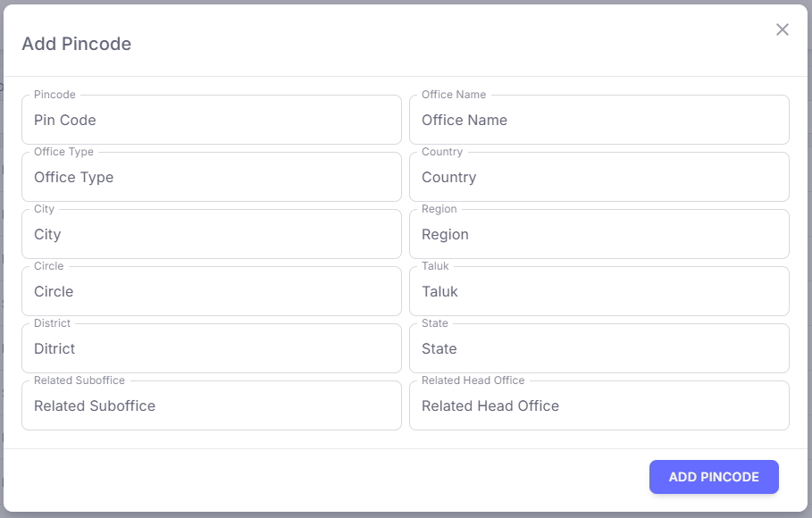Click the ADD PINCODE button
The image size is (812, 518).
point(714,477)
